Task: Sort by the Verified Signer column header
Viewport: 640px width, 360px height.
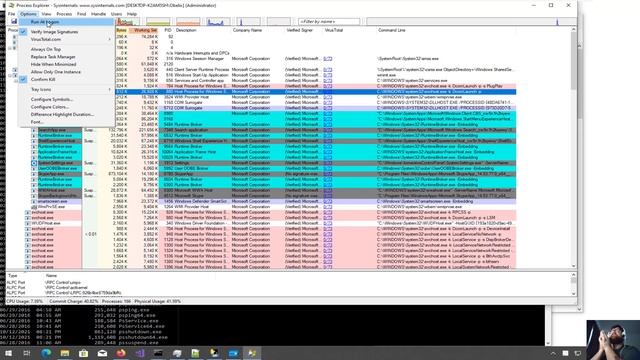Action: pos(304,30)
